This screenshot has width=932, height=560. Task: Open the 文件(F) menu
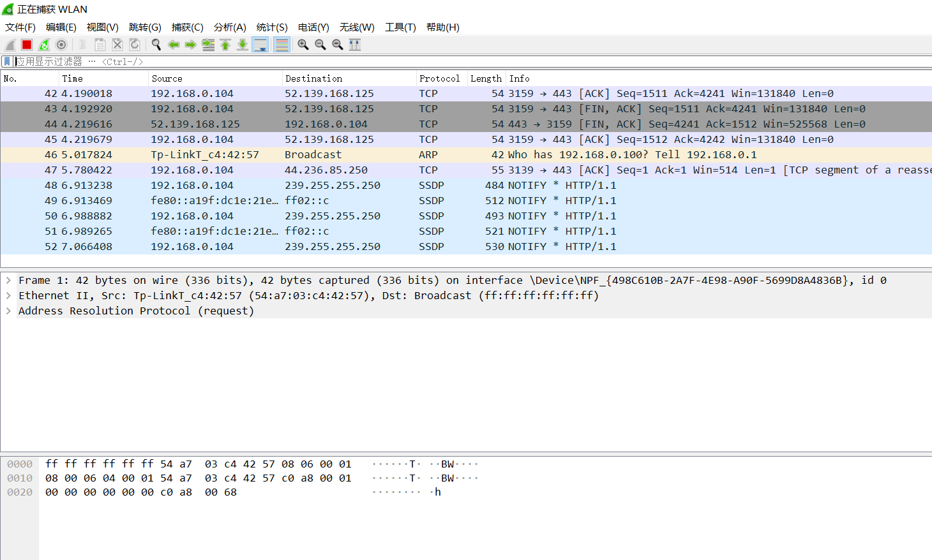[20, 27]
